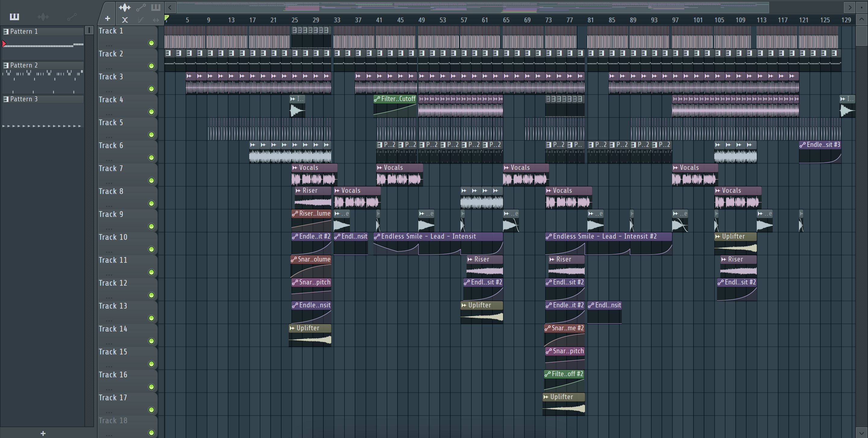Open the Track 14 Uplifter clip menu icon
The width and height of the screenshot is (868, 438).
tap(292, 328)
